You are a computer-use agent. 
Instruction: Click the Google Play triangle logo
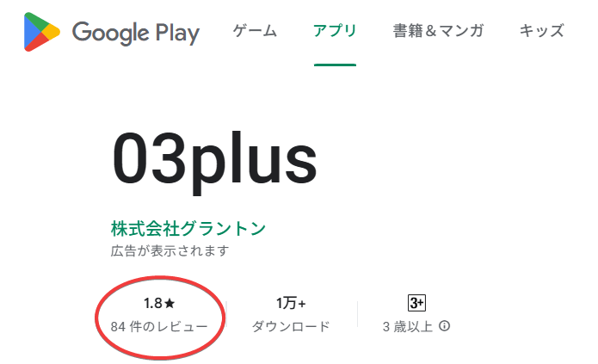pyautogui.click(x=40, y=33)
